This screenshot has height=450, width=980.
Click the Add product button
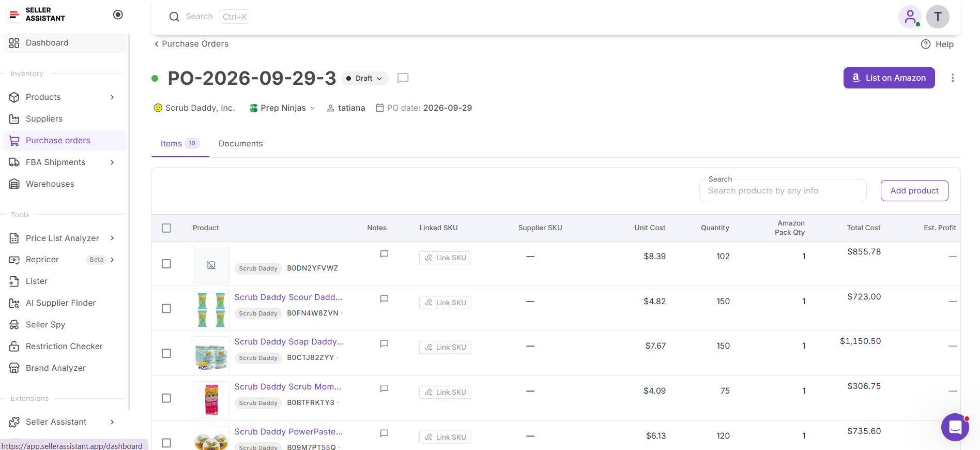tap(914, 191)
